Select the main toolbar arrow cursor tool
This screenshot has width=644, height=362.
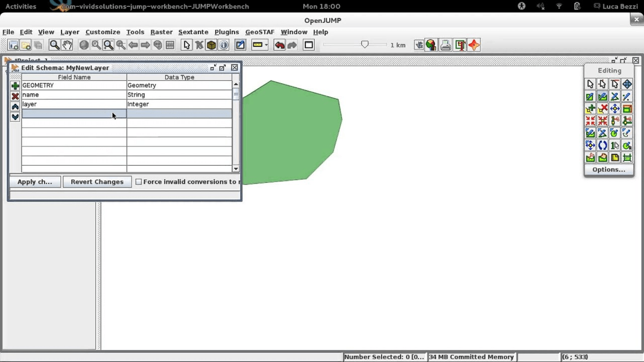tap(187, 45)
